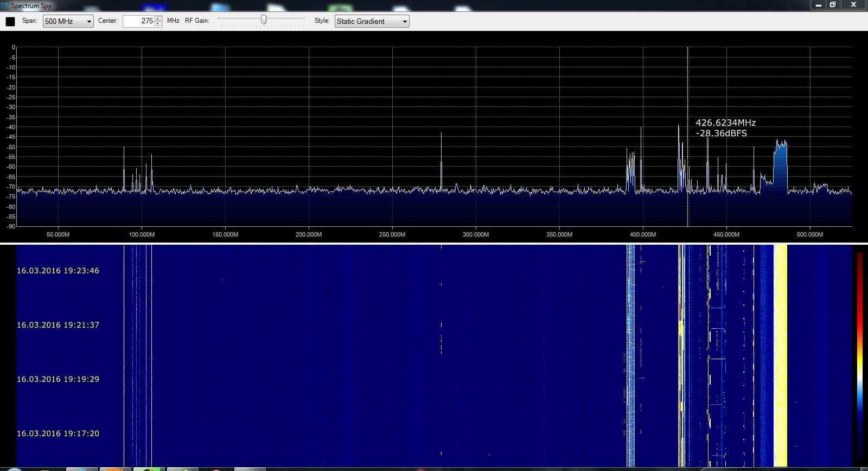
Task: Click the dashed yellow frequency marker line
Action: click(x=687, y=137)
